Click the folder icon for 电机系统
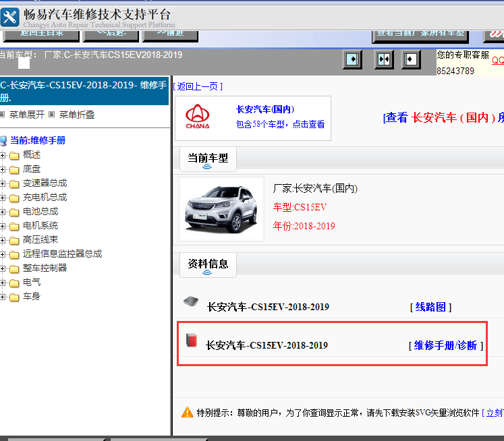The width and height of the screenshot is (504, 441). click(14, 227)
